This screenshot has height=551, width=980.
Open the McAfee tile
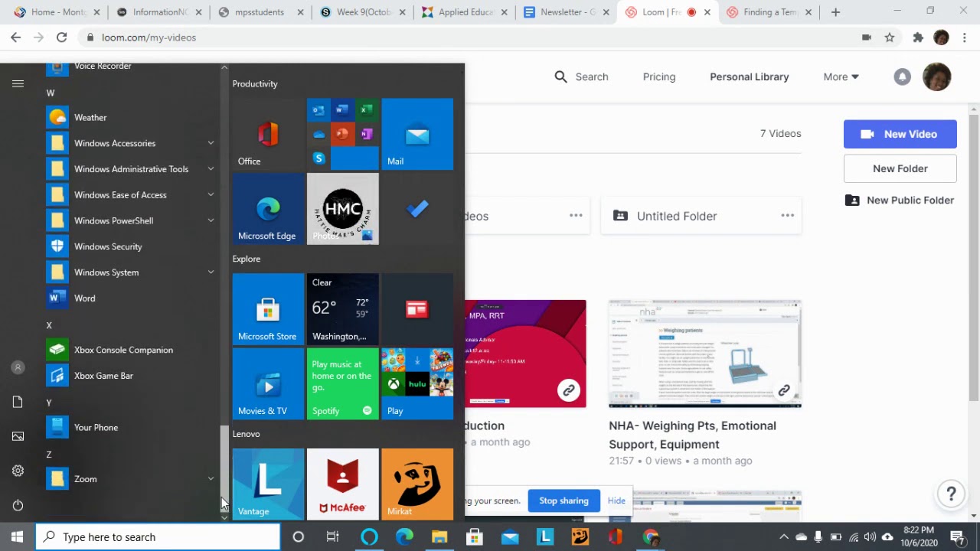click(342, 484)
